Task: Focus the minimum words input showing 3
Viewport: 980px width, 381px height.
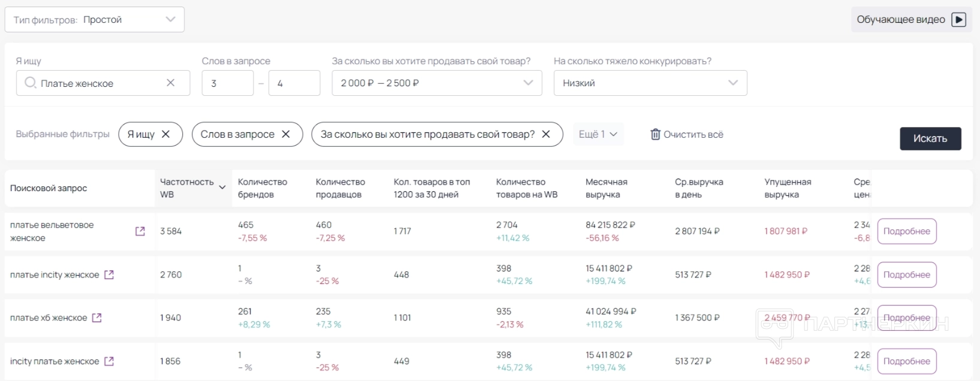Action: coord(227,83)
